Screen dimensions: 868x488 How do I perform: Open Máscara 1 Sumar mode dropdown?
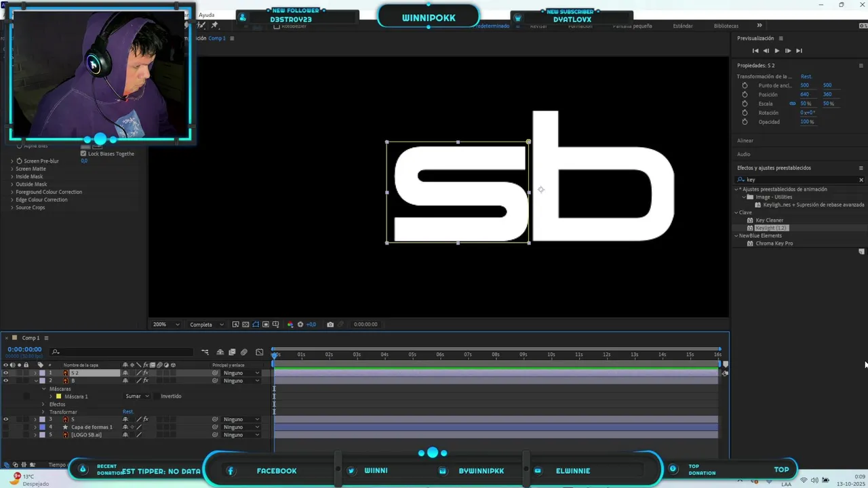(x=137, y=396)
